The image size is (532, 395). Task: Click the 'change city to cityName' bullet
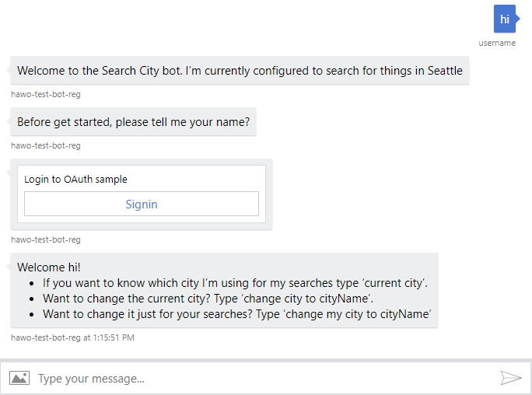[x=224, y=299]
